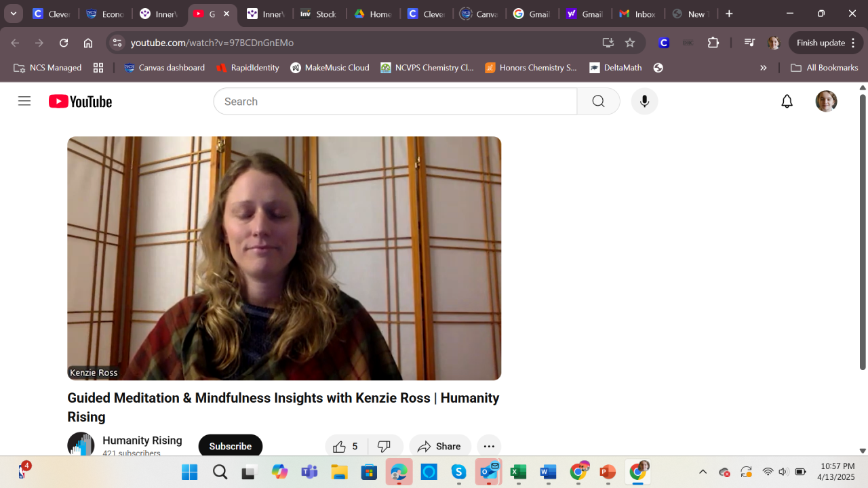Click Humanity Rising channel name
The image size is (868, 488).
click(x=142, y=441)
